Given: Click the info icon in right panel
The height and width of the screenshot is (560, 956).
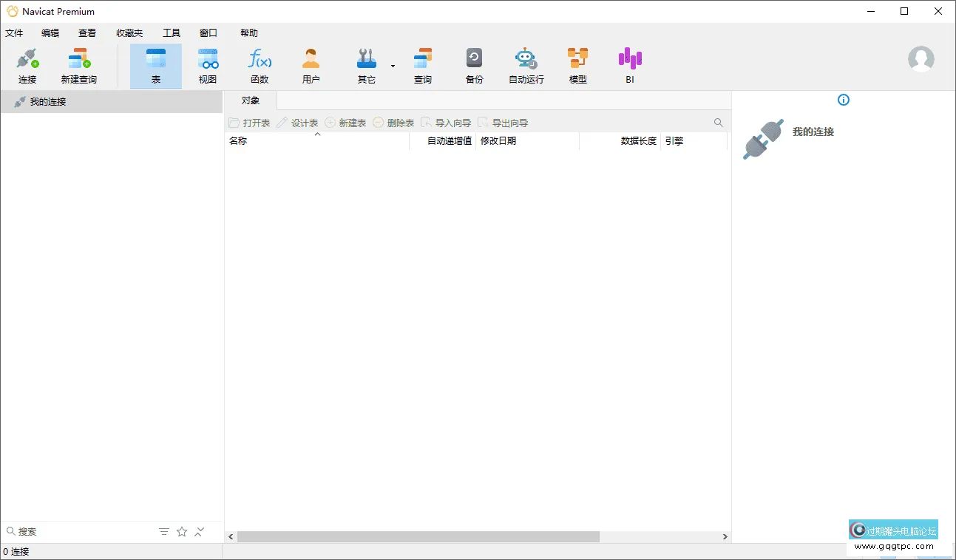Looking at the screenshot, I should [x=843, y=100].
